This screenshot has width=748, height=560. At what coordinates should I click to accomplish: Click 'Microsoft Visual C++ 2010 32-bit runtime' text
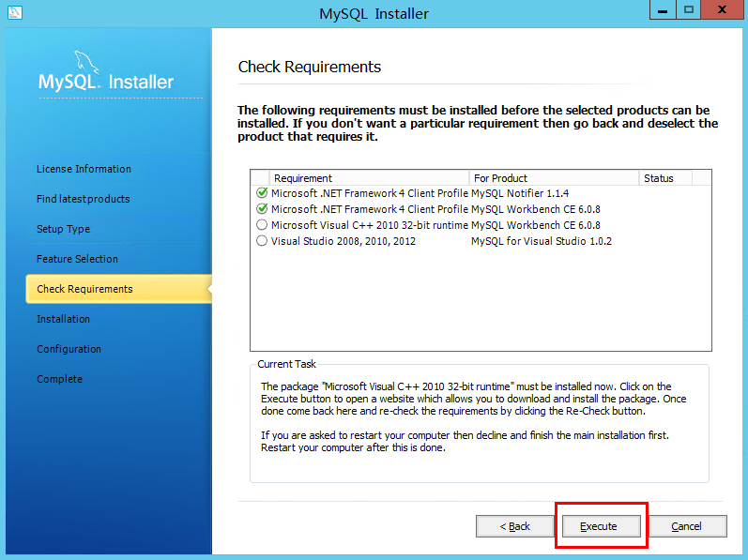point(370,225)
